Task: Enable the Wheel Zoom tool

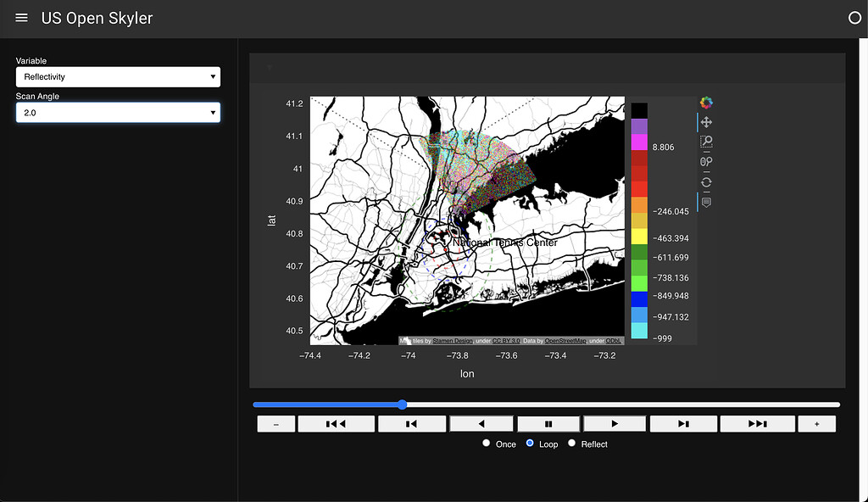Action: (706, 161)
